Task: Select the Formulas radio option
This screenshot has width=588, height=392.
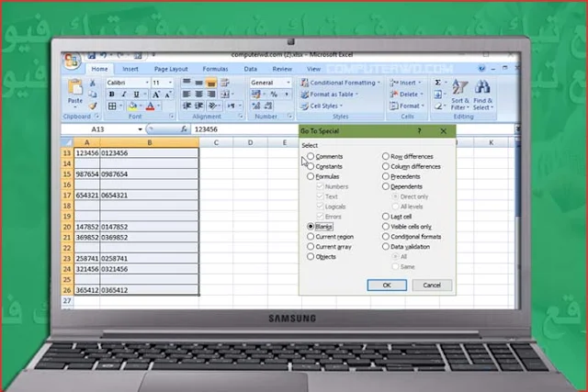Action: tap(311, 176)
